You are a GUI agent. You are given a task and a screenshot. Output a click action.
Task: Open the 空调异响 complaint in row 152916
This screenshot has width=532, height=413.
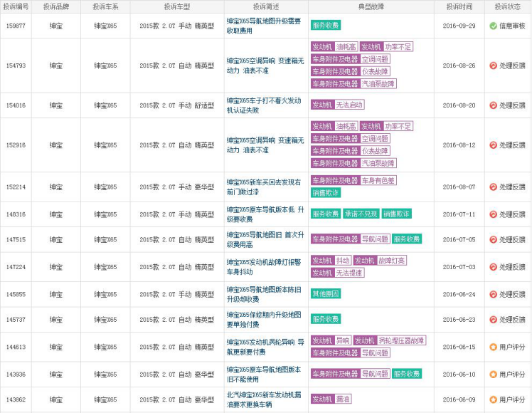265,145
